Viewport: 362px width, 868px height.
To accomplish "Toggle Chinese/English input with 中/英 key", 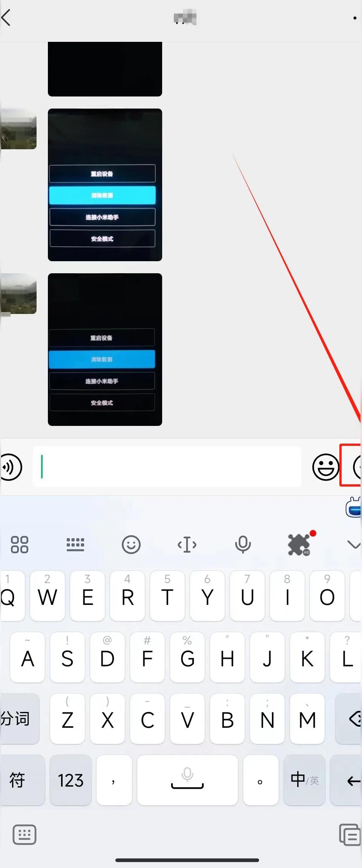I will click(304, 780).
